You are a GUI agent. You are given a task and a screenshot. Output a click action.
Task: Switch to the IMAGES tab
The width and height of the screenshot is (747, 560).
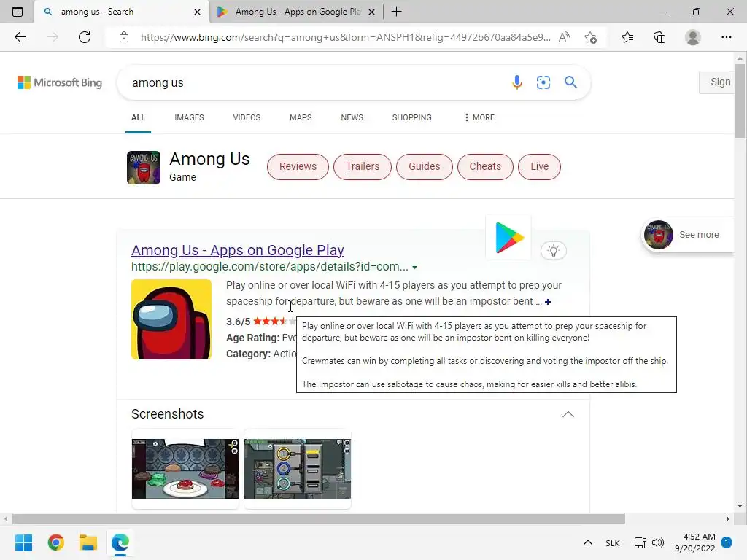click(x=189, y=117)
